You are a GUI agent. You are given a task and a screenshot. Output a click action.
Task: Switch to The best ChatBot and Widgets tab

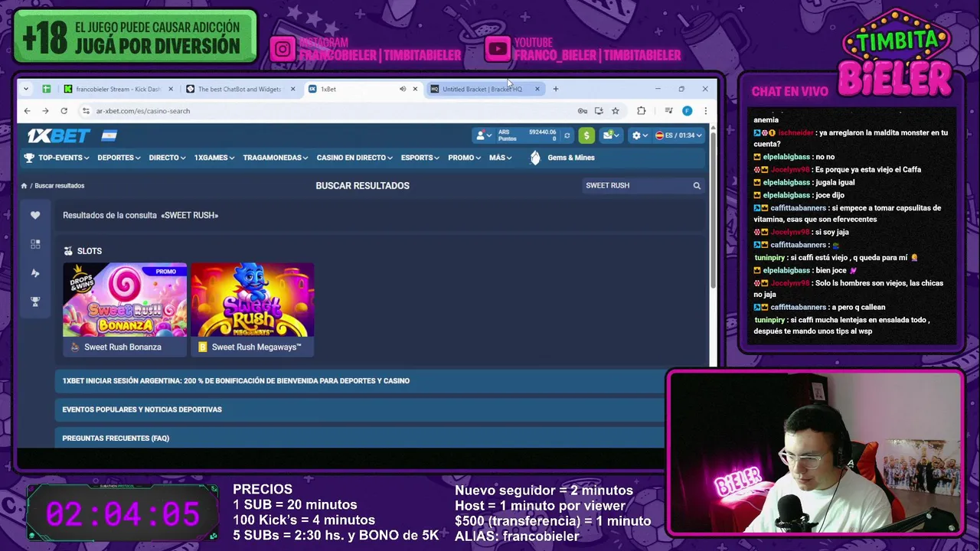pyautogui.click(x=240, y=89)
